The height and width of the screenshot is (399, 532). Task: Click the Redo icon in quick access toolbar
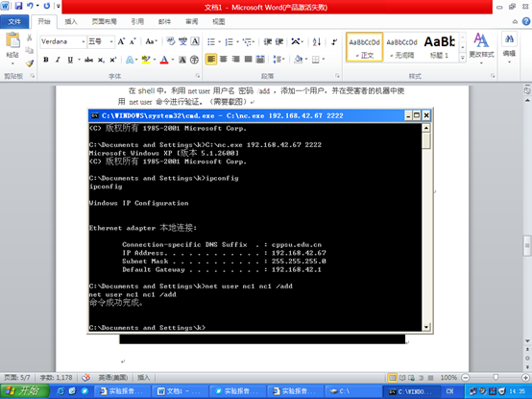pyautogui.click(x=47, y=6)
